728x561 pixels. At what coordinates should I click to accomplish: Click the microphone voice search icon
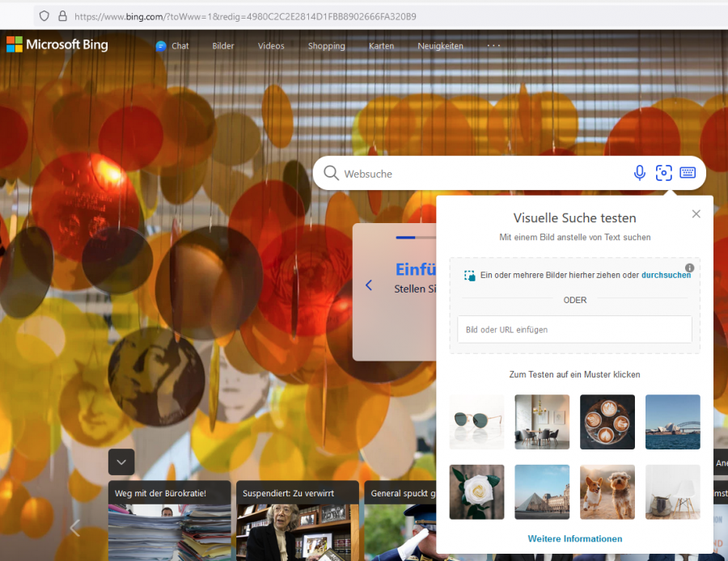(640, 173)
